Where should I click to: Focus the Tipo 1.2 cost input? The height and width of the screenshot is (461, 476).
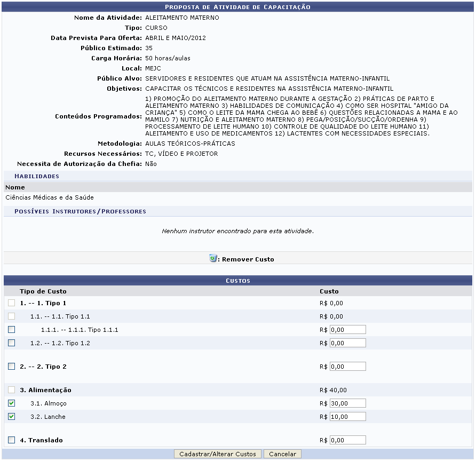[x=347, y=343]
